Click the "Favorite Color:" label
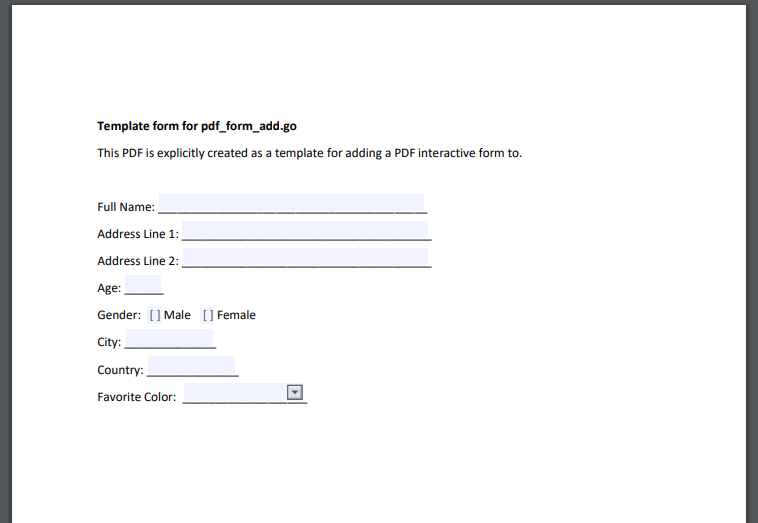This screenshot has width=758, height=523. point(137,397)
